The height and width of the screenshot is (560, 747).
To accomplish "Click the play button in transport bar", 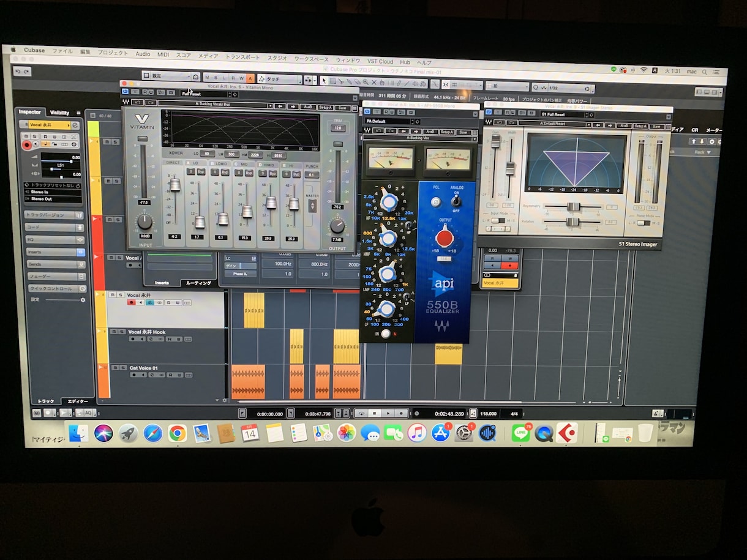I will (388, 413).
